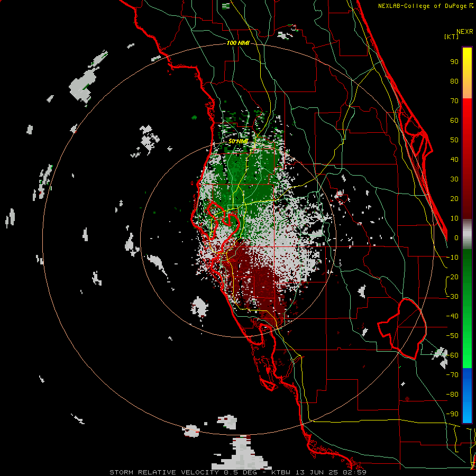Click the positive 20 knot scale label
This screenshot has width=476, height=476.
pyautogui.click(x=454, y=198)
